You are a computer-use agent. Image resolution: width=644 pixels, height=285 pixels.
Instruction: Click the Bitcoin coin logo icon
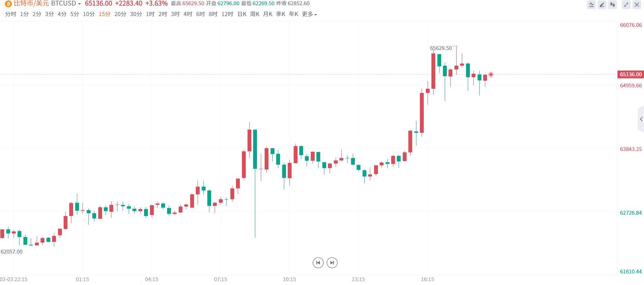click(8, 4)
